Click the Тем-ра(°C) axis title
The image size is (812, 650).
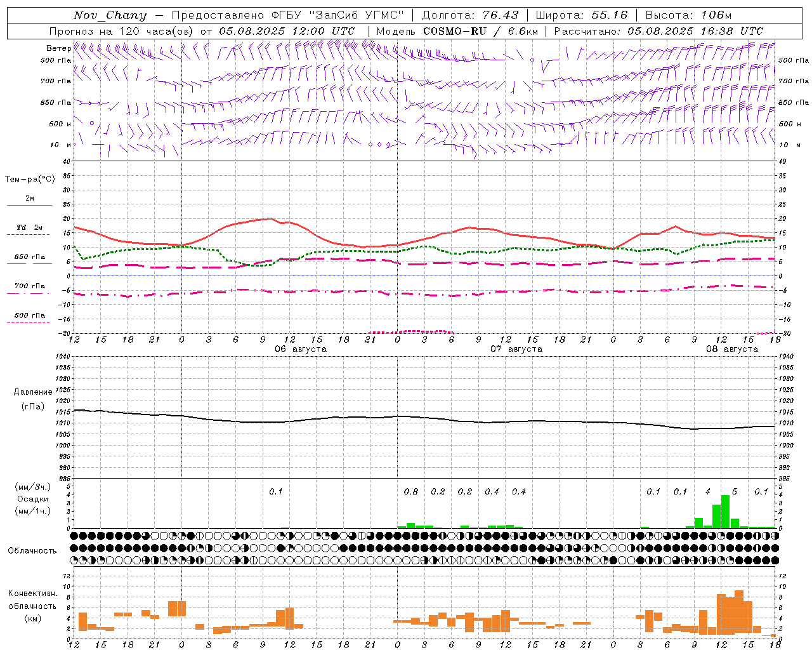[x=30, y=180]
